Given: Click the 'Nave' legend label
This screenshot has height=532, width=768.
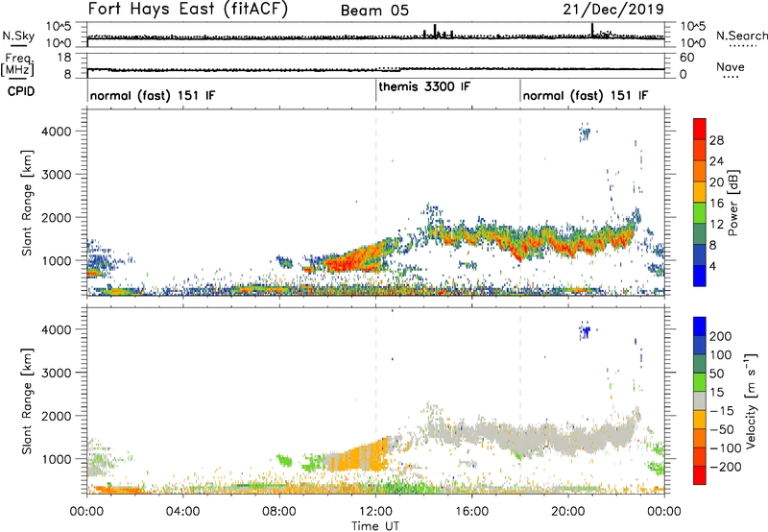Looking at the screenshot, I should tap(730, 66).
